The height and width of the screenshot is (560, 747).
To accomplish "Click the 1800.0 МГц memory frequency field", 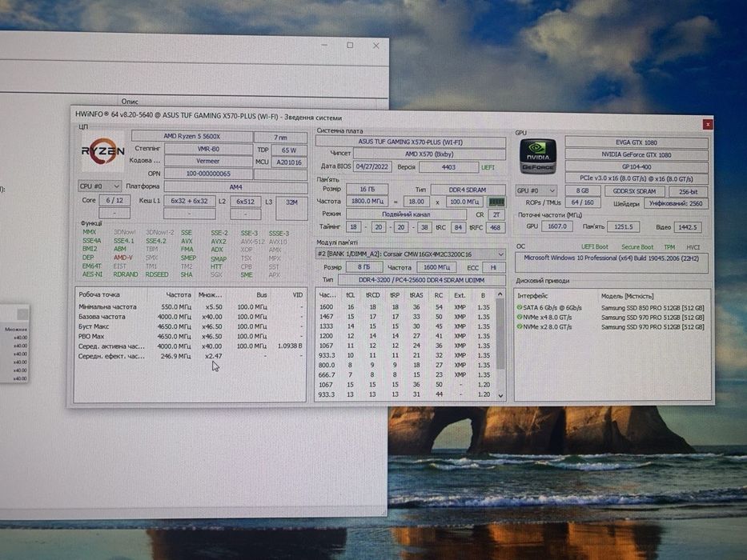I will 367,202.
